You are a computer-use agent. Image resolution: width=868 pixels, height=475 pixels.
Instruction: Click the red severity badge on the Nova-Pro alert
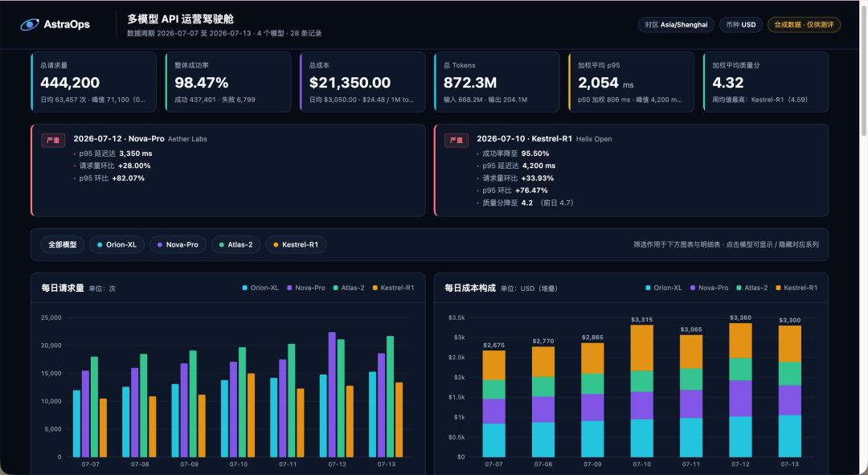click(x=53, y=140)
